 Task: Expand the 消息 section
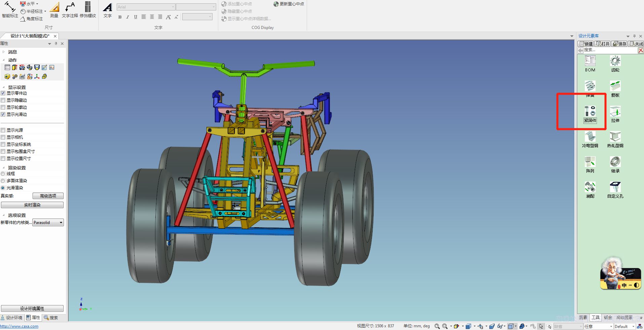point(4,52)
